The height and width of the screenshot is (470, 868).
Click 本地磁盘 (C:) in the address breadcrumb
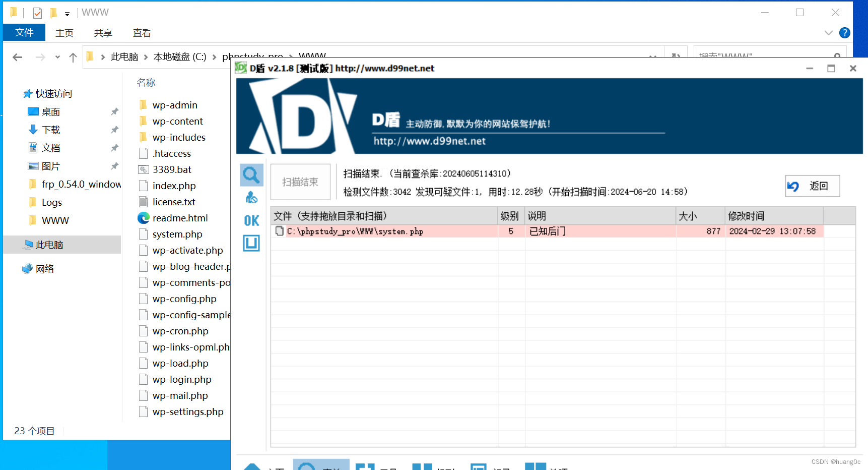[x=180, y=57]
